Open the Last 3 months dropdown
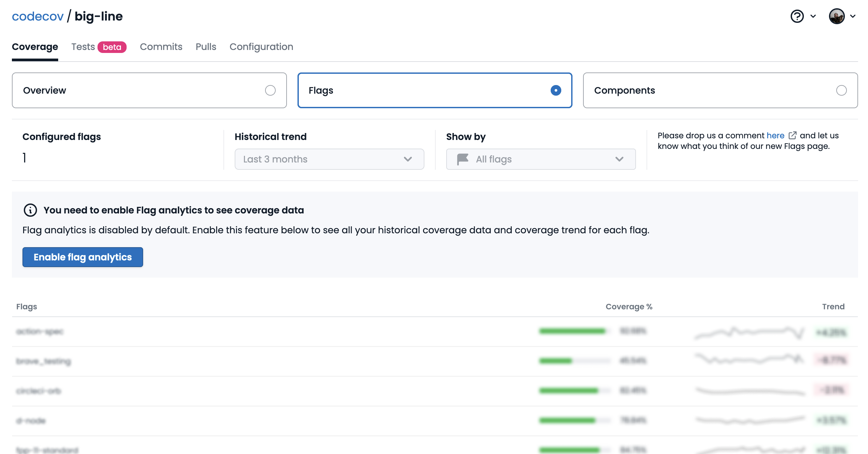The width and height of the screenshot is (868, 454). click(329, 159)
